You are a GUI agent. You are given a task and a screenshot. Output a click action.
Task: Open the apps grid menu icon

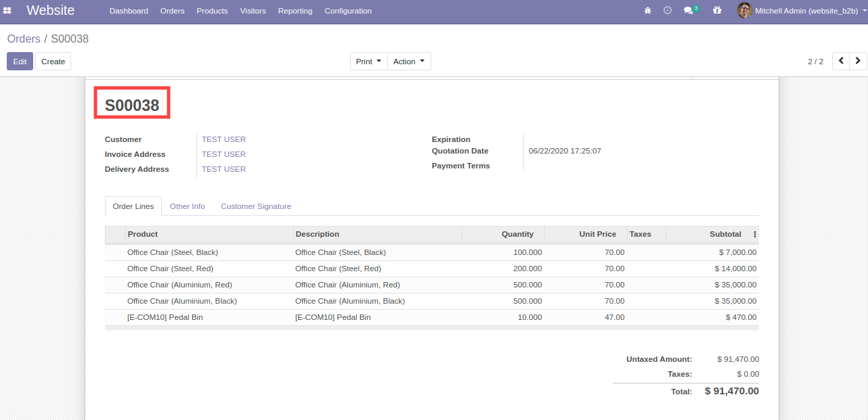coord(7,11)
